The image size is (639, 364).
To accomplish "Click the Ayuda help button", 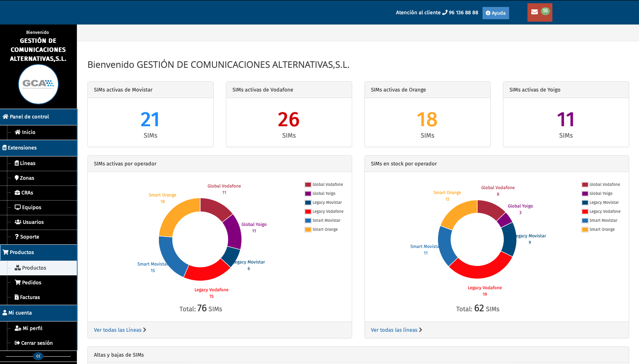I will pos(496,13).
